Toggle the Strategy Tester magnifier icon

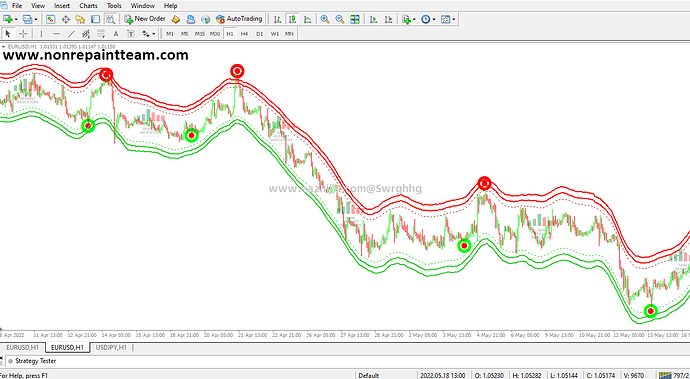[x=110, y=19]
